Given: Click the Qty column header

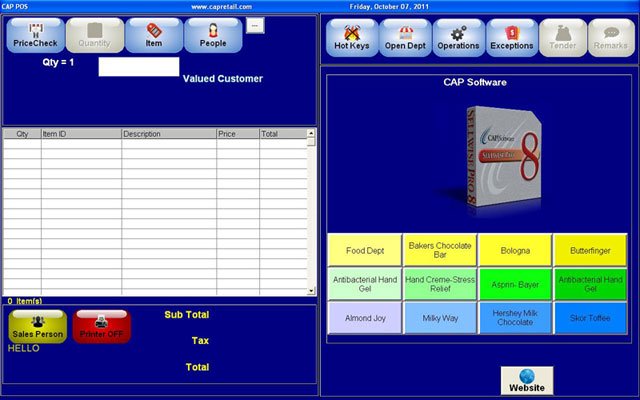Looking at the screenshot, I should [x=22, y=134].
